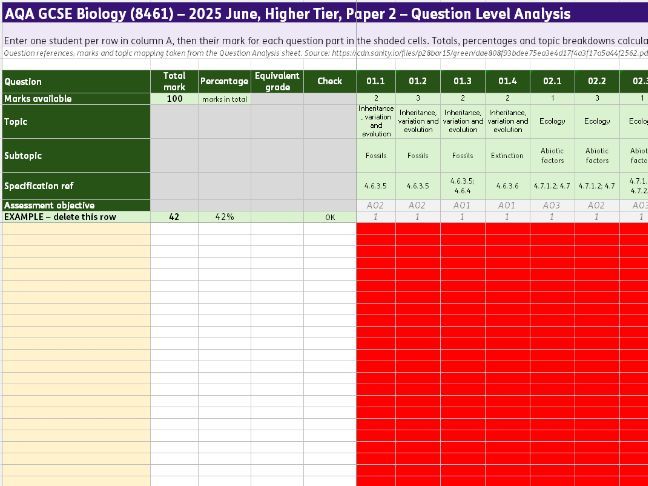Click the AO2 cell under 02.2
The image size is (648, 486).
[597, 205]
